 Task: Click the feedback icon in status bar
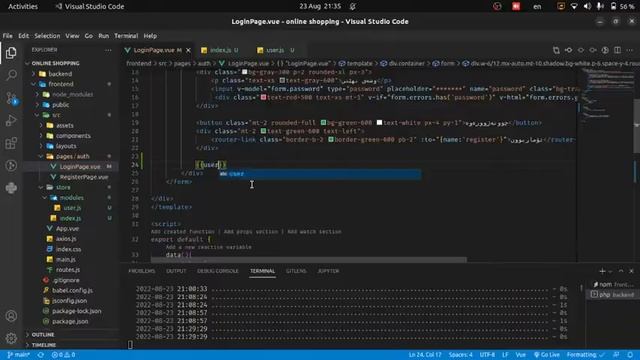(616, 355)
